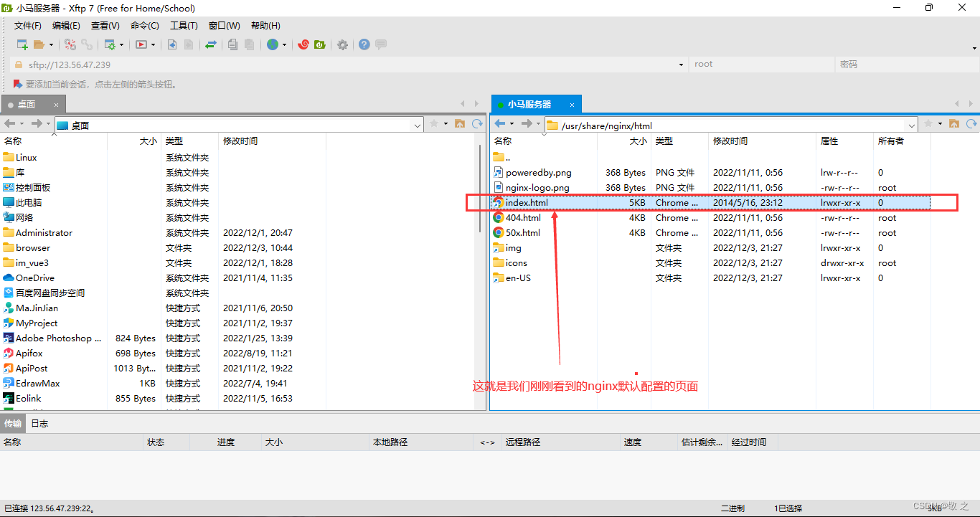Click the grey speech bubble icon

click(x=381, y=44)
